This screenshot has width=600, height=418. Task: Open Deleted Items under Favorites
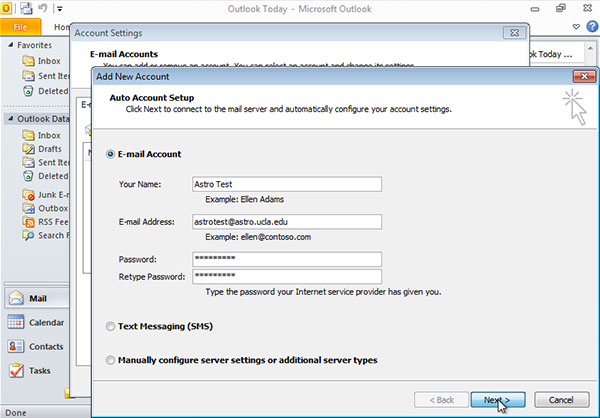coord(45,91)
